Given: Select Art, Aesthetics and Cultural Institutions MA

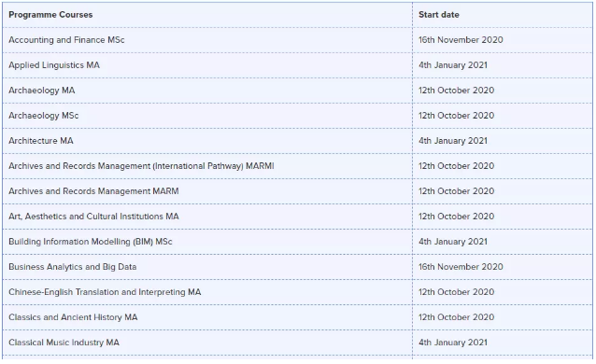Looking at the screenshot, I should [93, 217].
